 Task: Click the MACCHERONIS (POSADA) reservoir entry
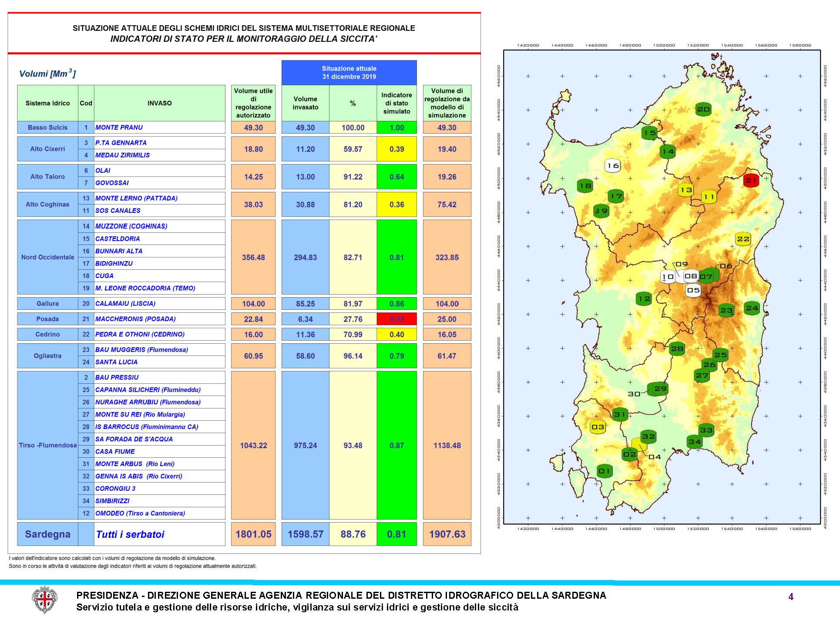(x=135, y=319)
